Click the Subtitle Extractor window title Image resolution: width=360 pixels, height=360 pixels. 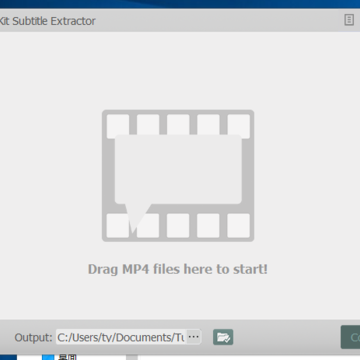tap(48, 21)
